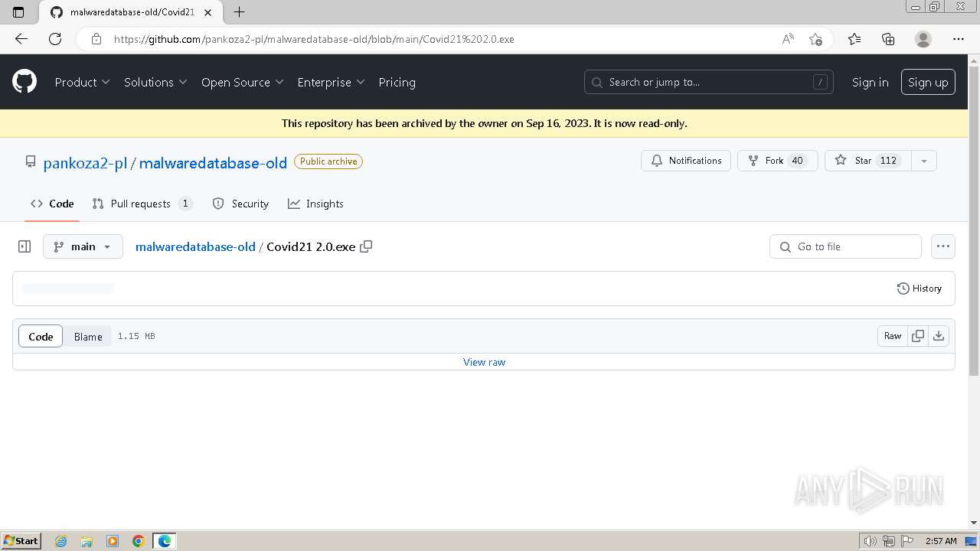Expand the file tree side panel
980x551 pixels.
point(24,246)
